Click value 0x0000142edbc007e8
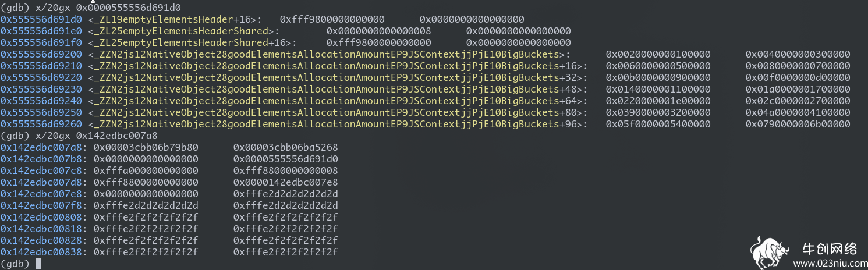The width and height of the screenshot is (868, 270). tap(285, 182)
